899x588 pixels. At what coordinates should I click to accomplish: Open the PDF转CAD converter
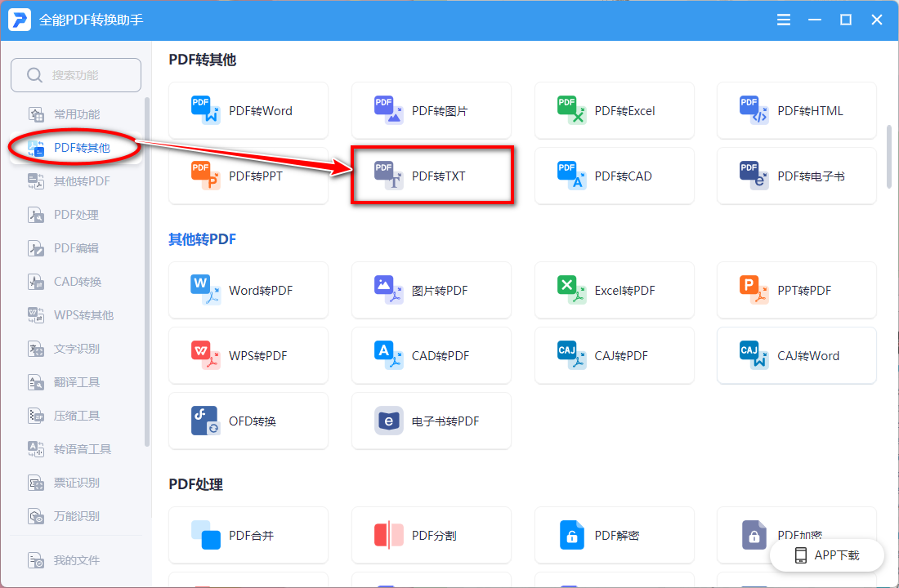click(614, 176)
